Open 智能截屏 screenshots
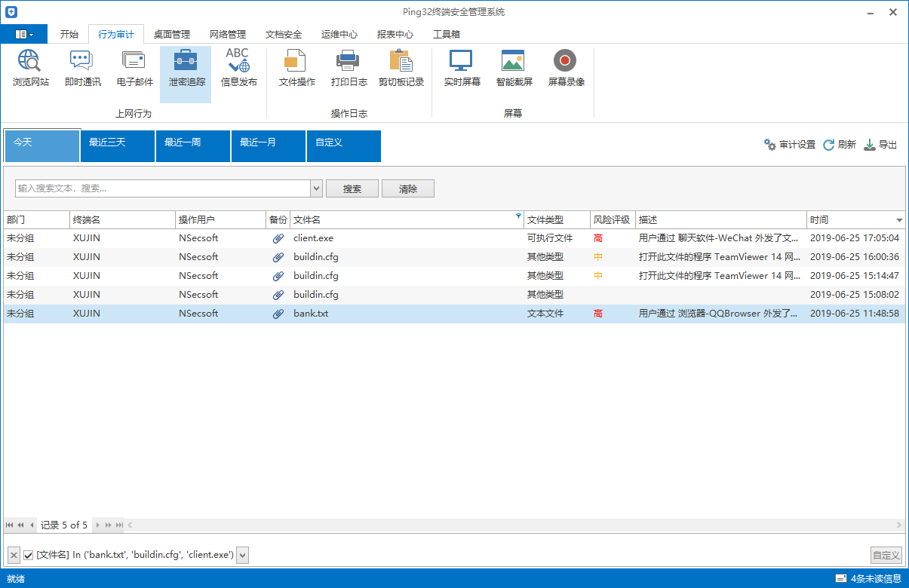 (514, 69)
